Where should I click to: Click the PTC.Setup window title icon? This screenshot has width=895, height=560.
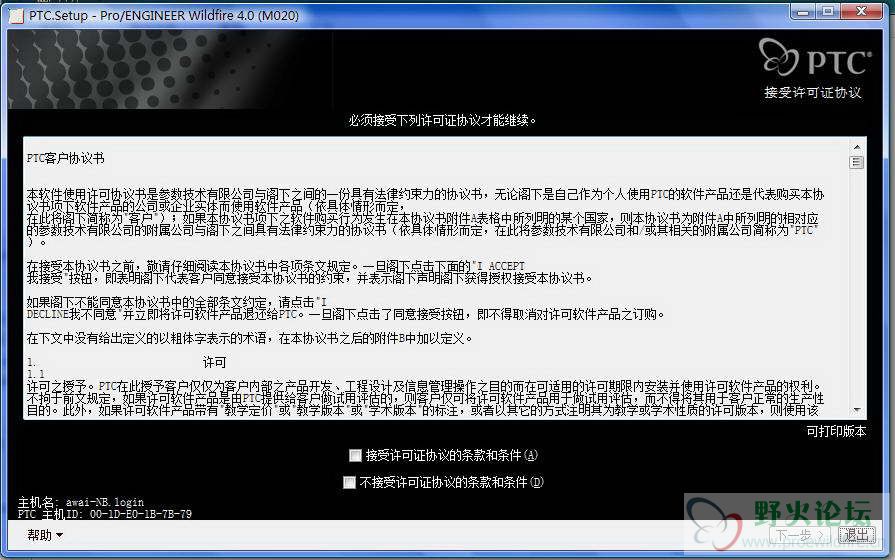coord(17,15)
